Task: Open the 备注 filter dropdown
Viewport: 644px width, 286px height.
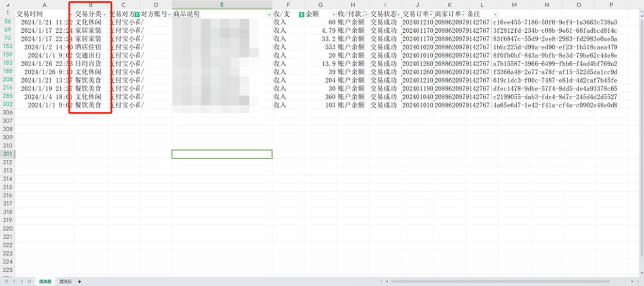Action: coord(496,14)
